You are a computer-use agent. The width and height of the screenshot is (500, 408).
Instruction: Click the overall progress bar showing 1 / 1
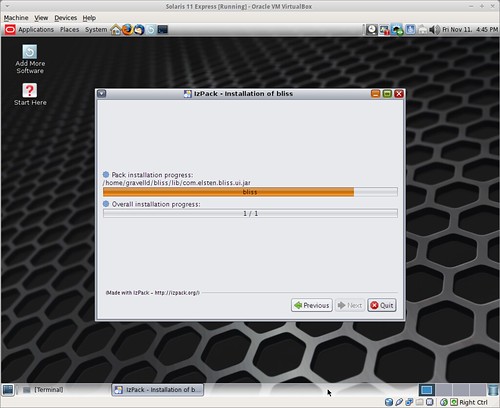click(250, 213)
